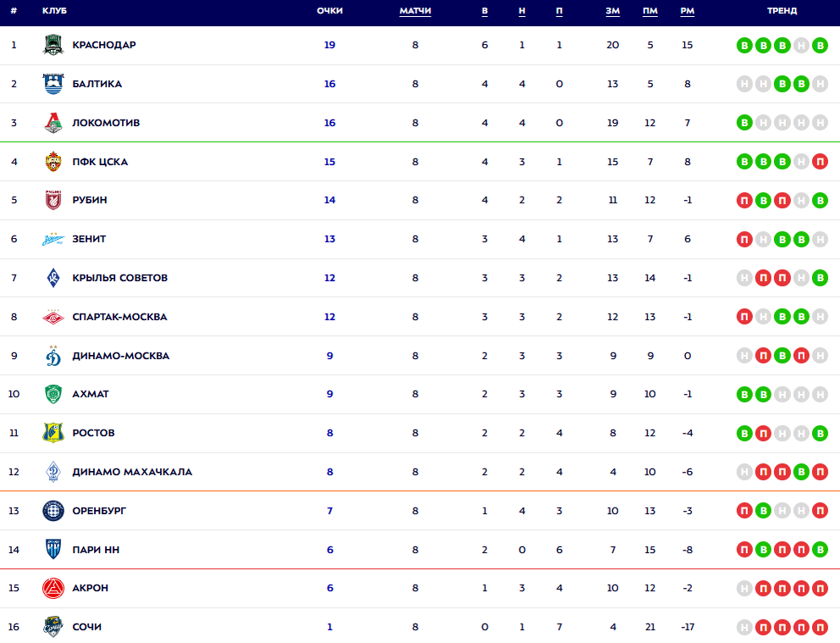Image resolution: width=840 pixels, height=643 pixels.
Task: Open the ДИНАМО МАХАЧКАЛА team link
Action: 132,472
